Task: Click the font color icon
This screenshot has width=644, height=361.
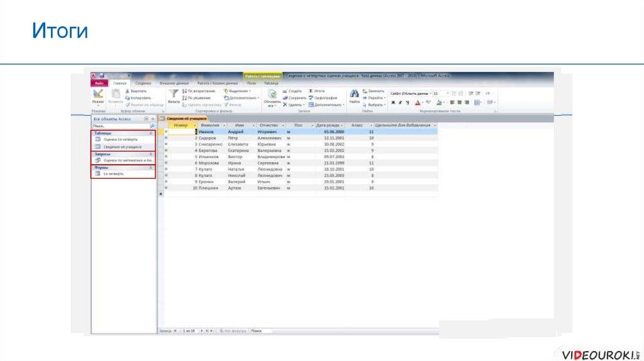Action: pos(418,102)
